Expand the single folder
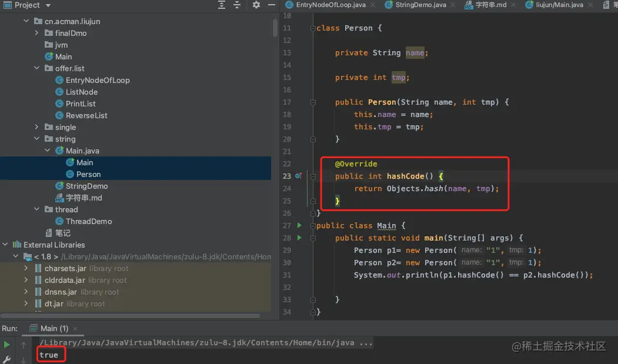The image size is (618, 364). [36, 127]
